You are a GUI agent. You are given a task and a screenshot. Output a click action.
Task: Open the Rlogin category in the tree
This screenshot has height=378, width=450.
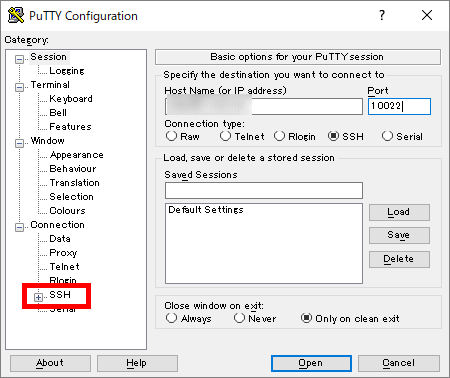63,280
